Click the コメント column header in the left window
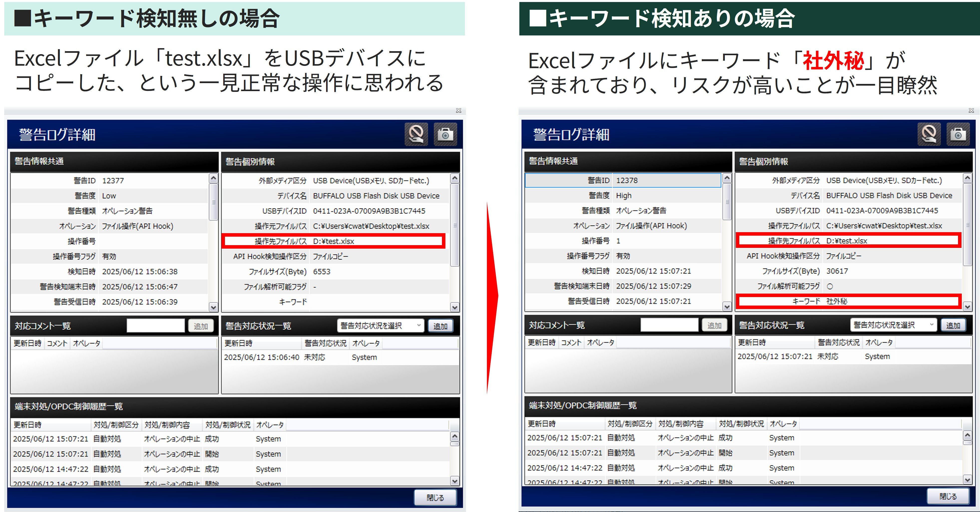This screenshot has height=512, width=980. (x=57, y=343)
